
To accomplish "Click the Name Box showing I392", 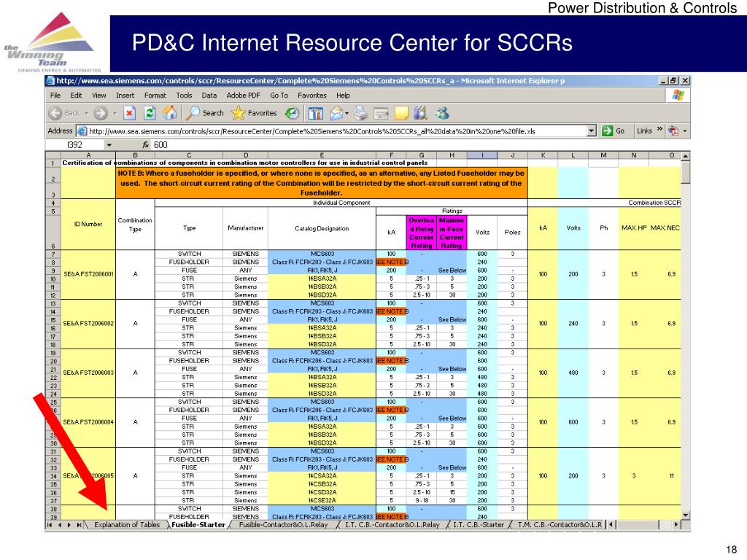I will pyautogui.click(x=75, y=145).
